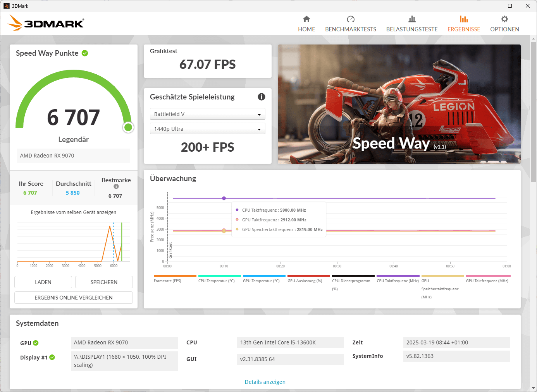
Task: Click the DISPLAY1 resolution field
Action: click(x=124, y=361)
